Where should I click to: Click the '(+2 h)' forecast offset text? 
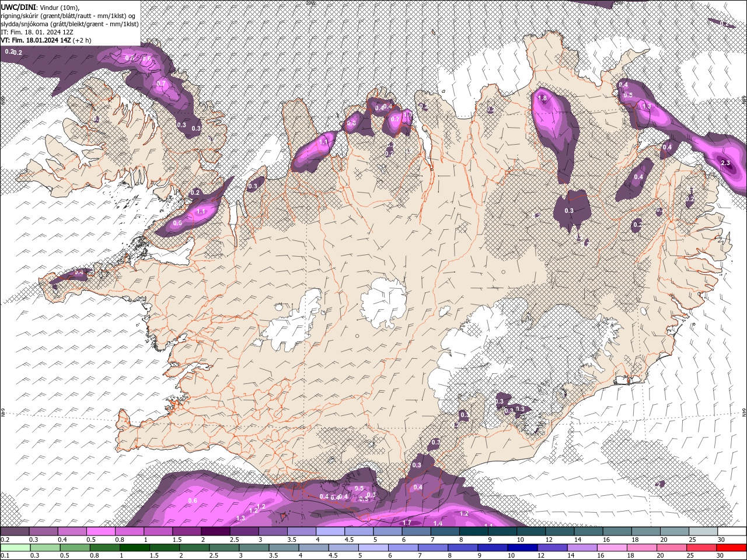(x=82, y=40)
